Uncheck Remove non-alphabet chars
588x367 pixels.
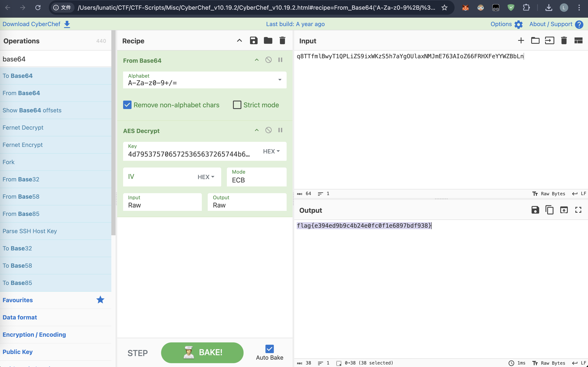coord(127,105)
